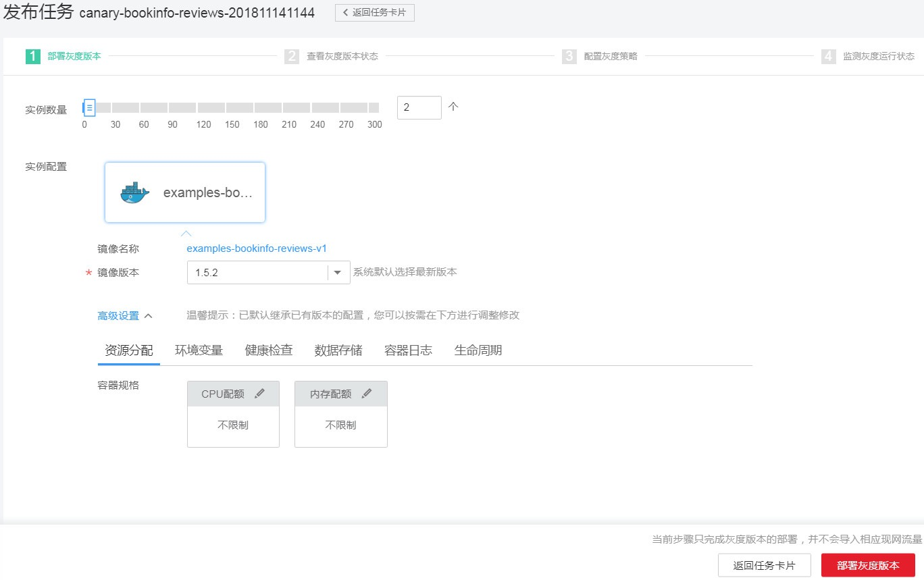Click slider tick label 150
This screenshot has height=580, width=924.
point(232,124)
